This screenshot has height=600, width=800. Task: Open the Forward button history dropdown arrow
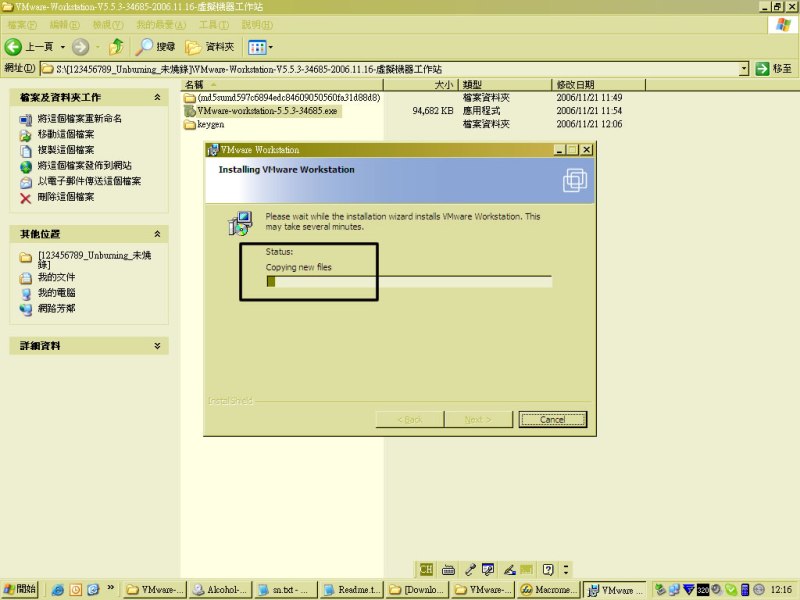pos(98,47)
